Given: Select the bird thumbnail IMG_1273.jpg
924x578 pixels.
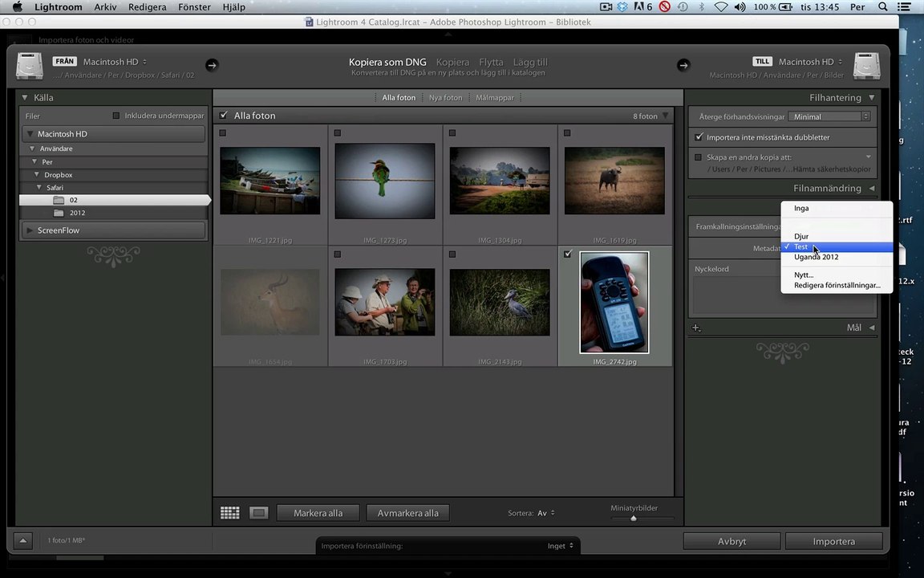Looking at the screenshot, I should pyautogui.click(x=385, y=181).
